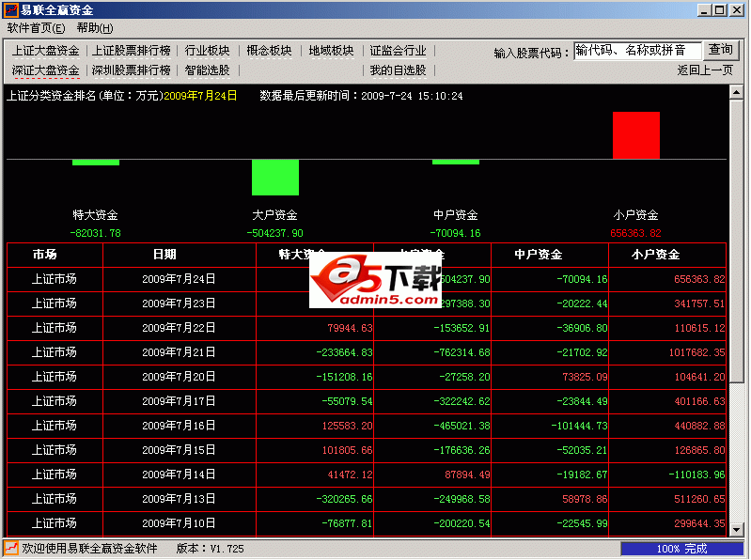Open the 软件首页 menu

click(x=36, y=28)
